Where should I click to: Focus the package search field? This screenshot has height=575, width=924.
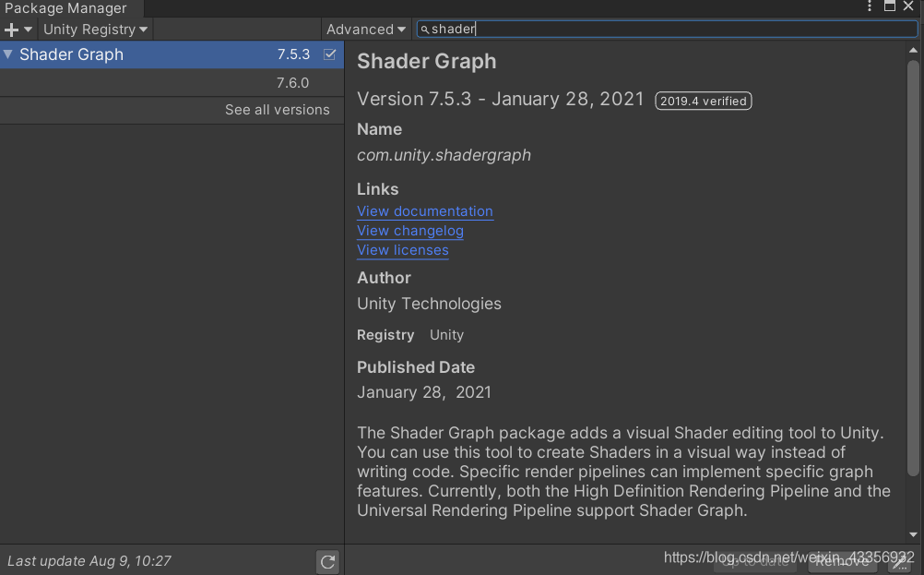tap(667, 29)
